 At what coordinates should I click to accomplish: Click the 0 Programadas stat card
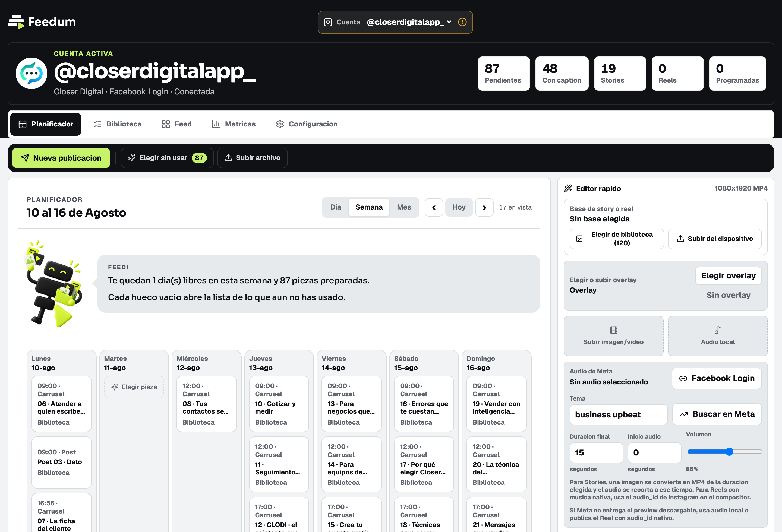pyautogui.click(x=737, y=74)
